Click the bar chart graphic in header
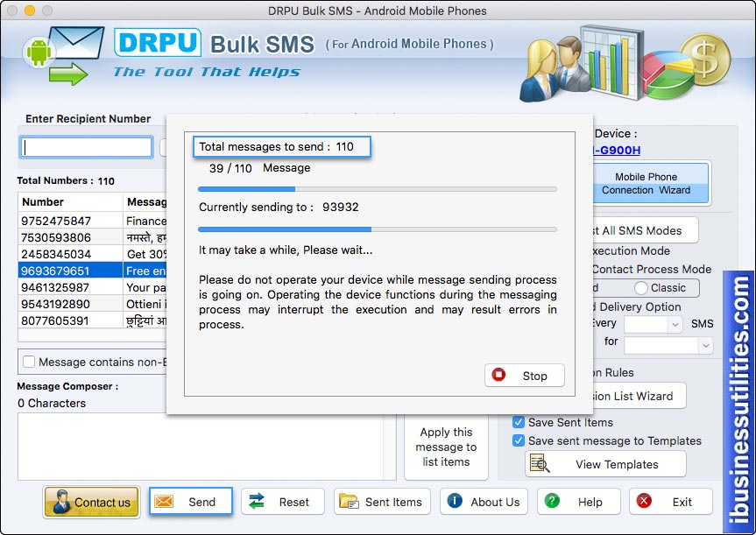 coord(611,61)
